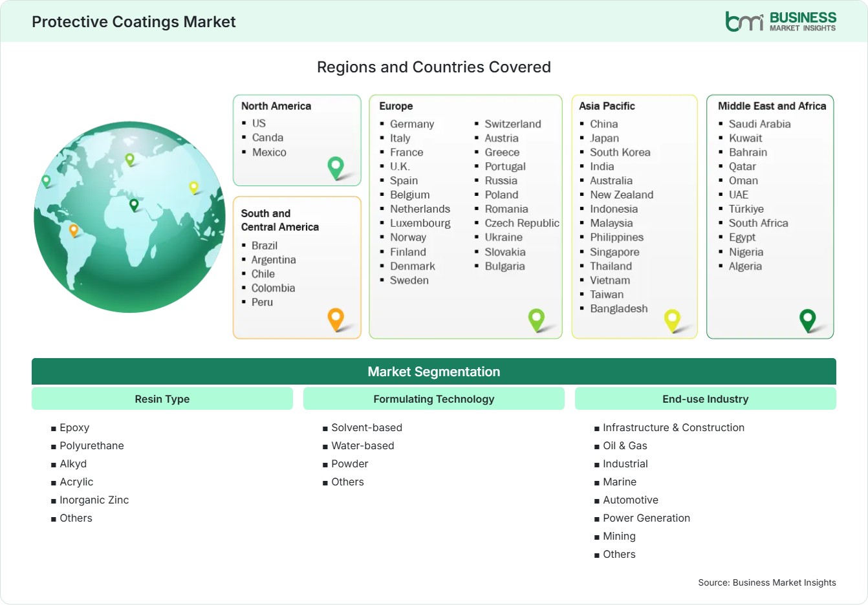Click the yellow pin in Asia Pacific card
The width and height of the screenshot is (868, 605).
click(672, 320)
